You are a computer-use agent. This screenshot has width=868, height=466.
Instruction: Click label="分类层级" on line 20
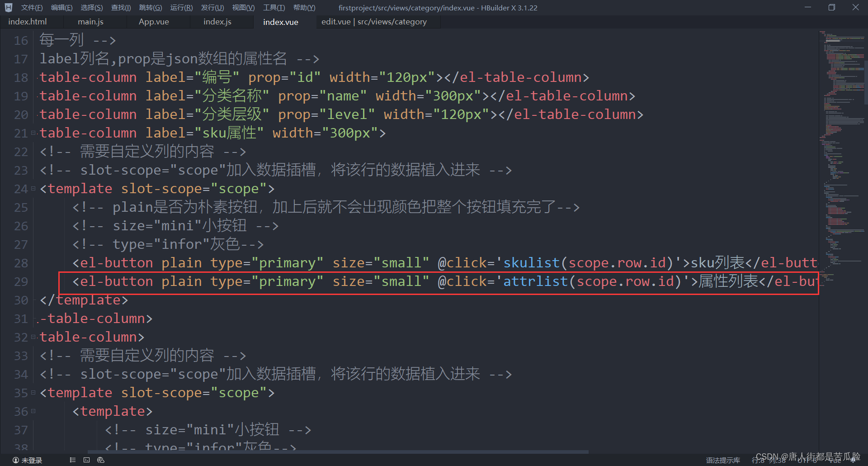point(207,114)
